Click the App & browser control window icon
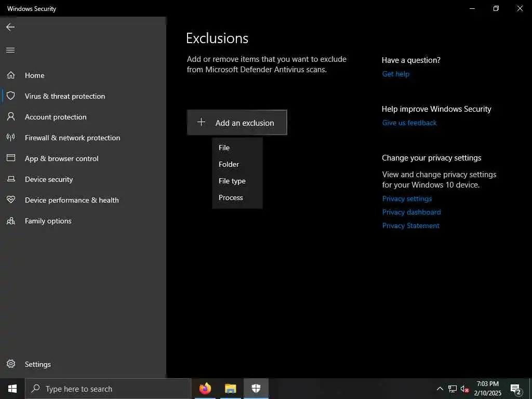The height and width of the screenshot is (399, 532). coord(11,158)
